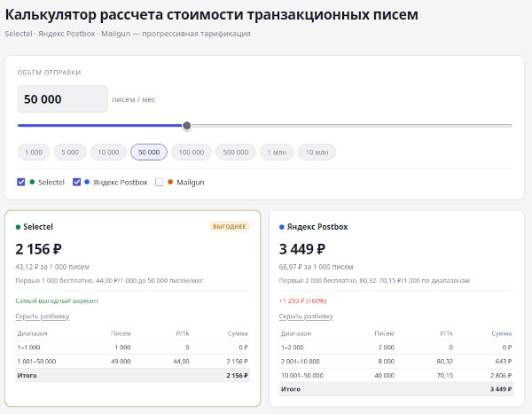
Task: Focus the 50 000 letters input field
Action: click(63, 99)
